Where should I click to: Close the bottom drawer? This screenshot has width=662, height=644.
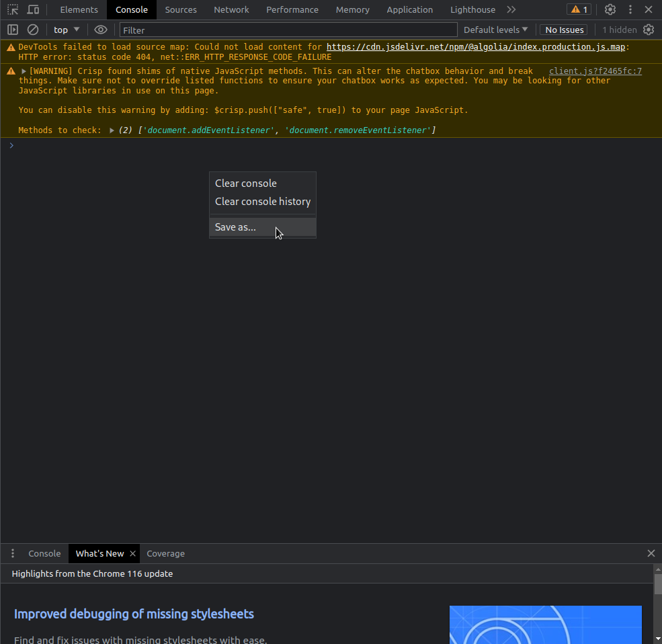point(651,553)
